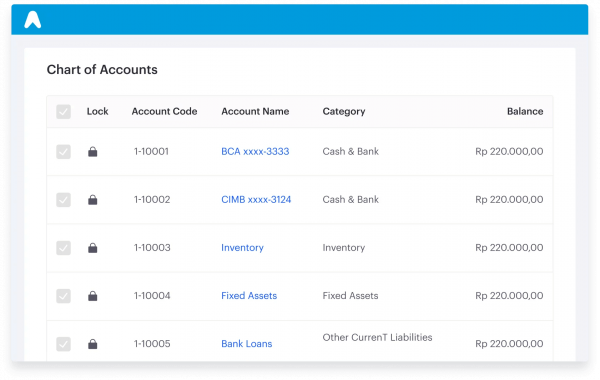Image resolution: width=600 pixels, height=380 pixels.
Task: Open the Inventory account link
Action: point(242,248)
